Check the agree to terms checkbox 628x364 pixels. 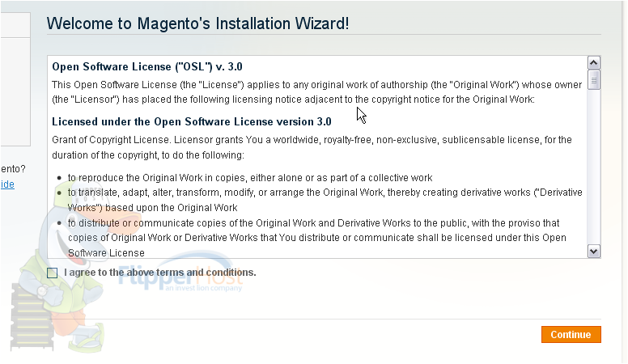click(x=52, y=273)
